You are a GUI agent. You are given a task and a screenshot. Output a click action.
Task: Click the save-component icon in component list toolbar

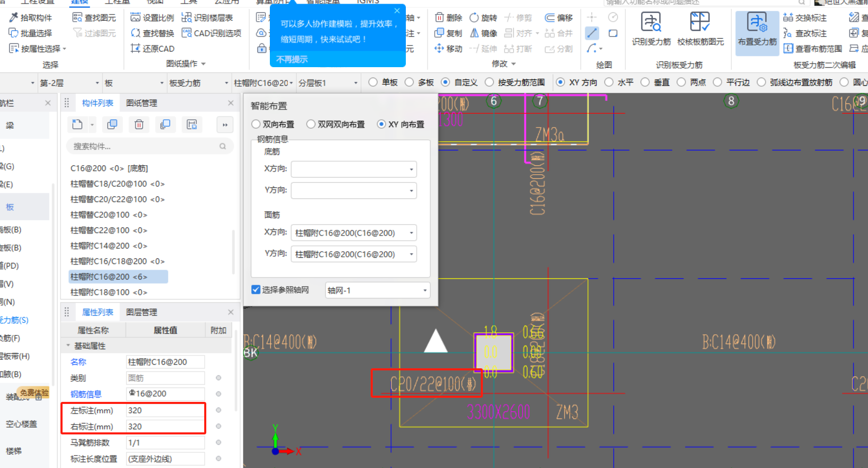click(192, 124)
